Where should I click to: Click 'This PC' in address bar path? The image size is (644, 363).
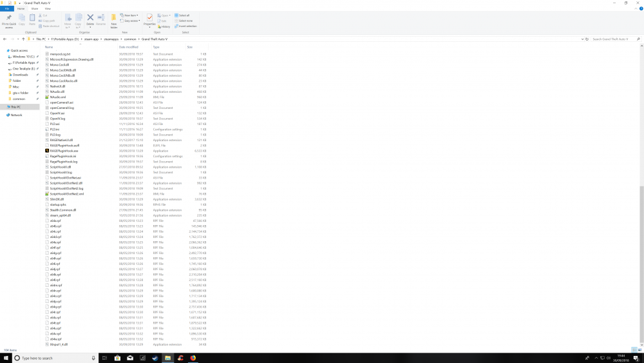[x=41, y=39]
